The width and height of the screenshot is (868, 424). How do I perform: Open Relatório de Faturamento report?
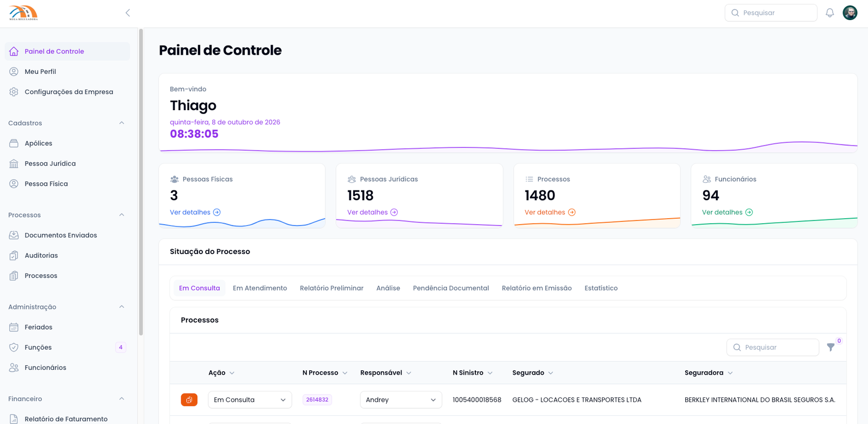(x=66, y=419)
